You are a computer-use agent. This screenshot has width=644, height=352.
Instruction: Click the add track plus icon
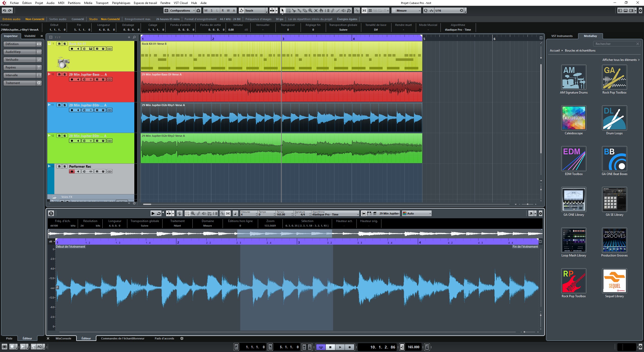[x=129, y=37]
